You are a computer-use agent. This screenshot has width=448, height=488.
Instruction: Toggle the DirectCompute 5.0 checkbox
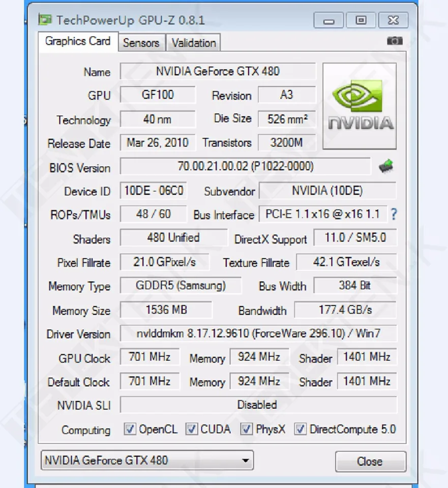[301, 429]
